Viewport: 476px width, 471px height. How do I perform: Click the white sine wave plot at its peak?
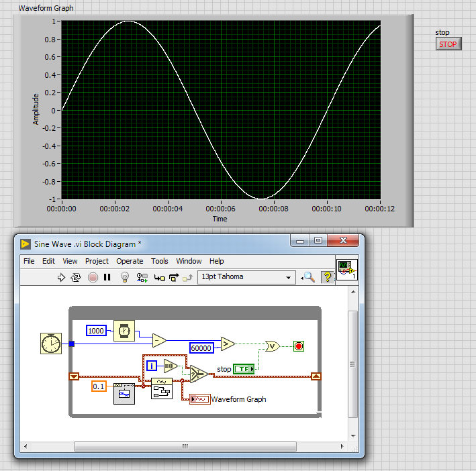point(128,21)
